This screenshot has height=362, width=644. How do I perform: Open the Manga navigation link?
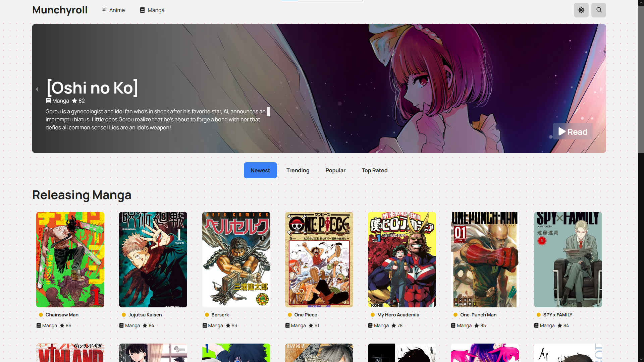(x=152, y=10)
